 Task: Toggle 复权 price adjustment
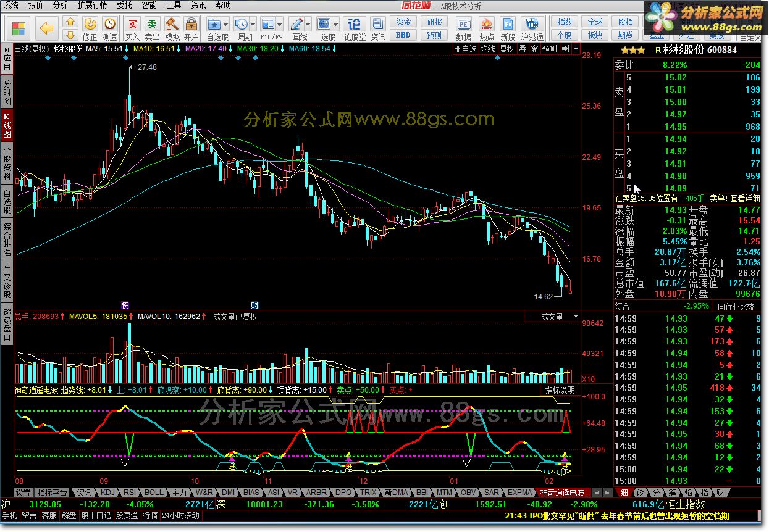coord(506,49)
